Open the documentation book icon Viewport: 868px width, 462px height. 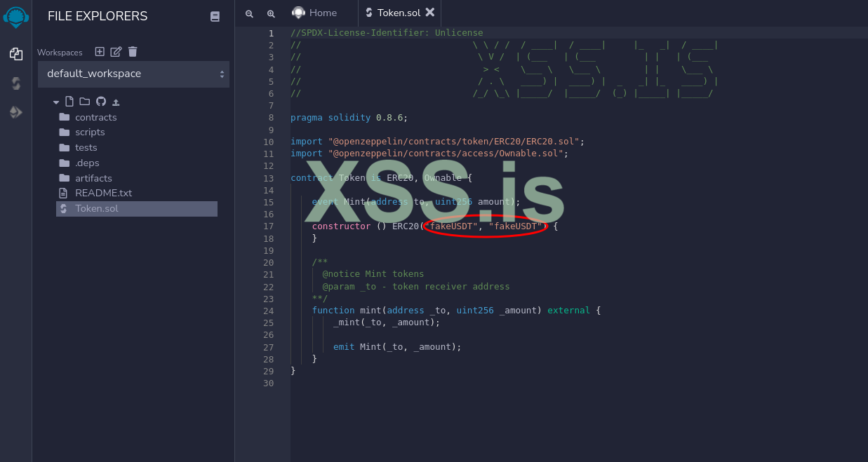coord(215,17)
